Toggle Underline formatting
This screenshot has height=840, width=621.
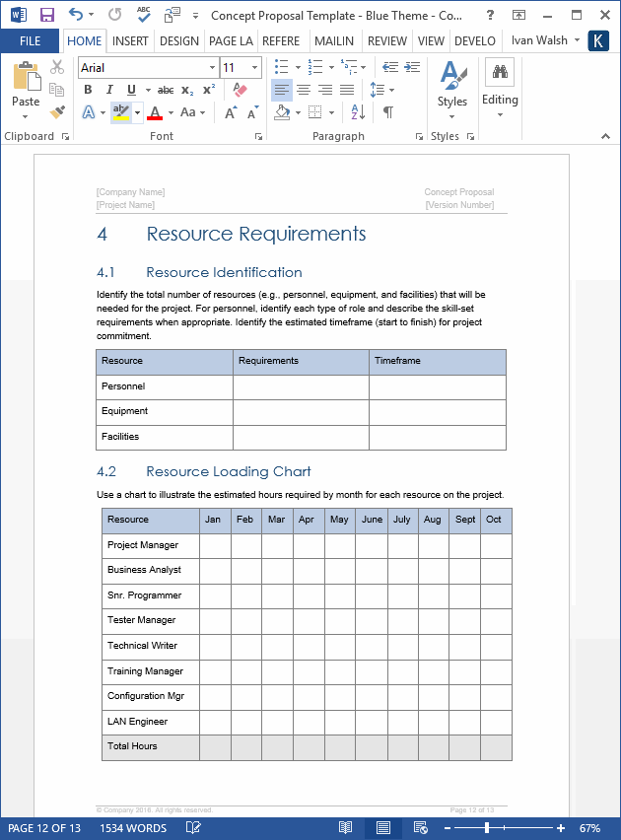(x=131, y=90)
